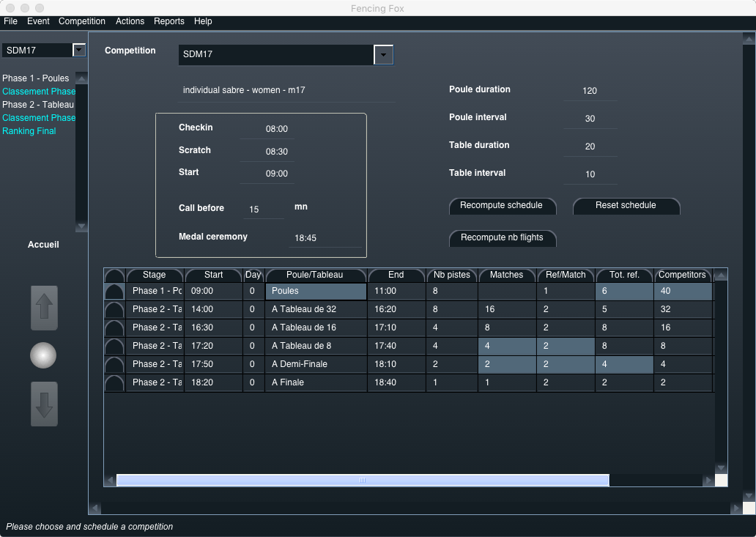This screenshot has width=756, height=537.
Task: Open the Competition menu
Action: 82,21
